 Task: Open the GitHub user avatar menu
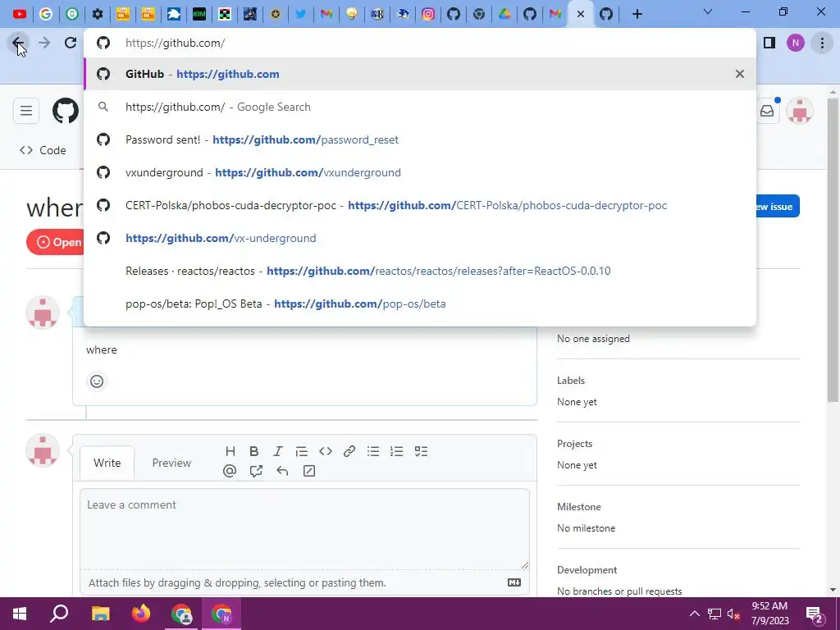tap(800, 111)
